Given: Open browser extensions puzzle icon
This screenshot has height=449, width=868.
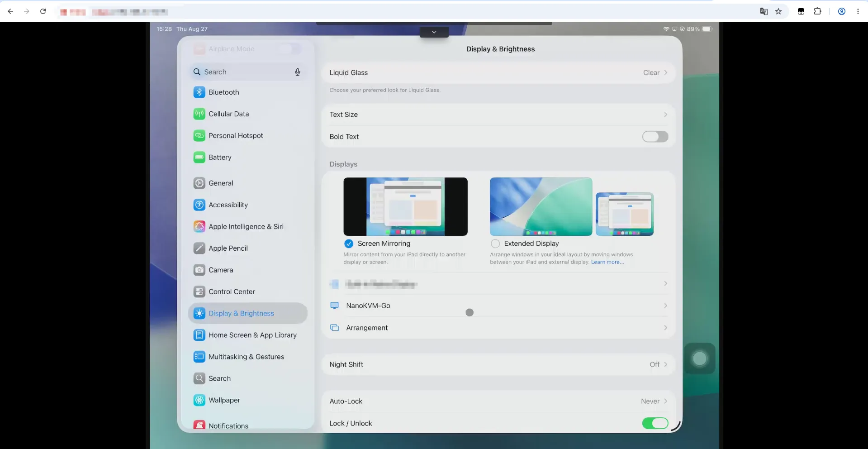Looking at the screenshot, I should 817,11.
